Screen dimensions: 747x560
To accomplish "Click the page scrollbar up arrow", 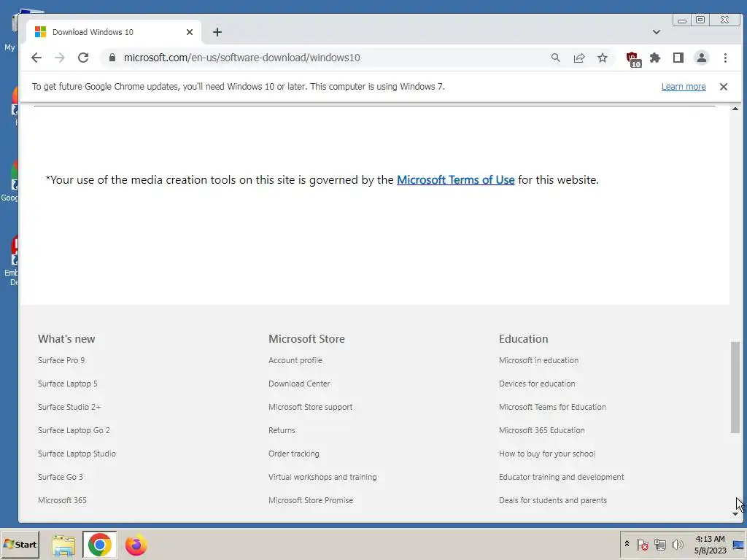I will [735, 109].
